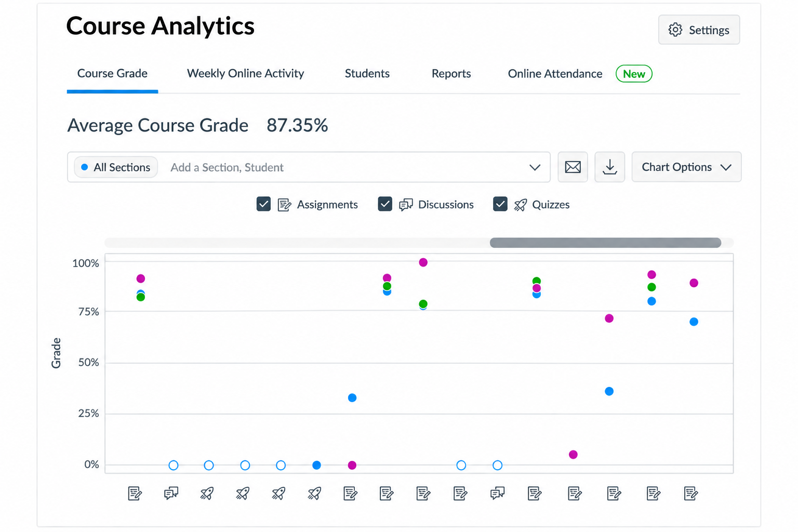Open the section and student selector chevron
Image resolution: width=798 pixels, height=532 pixels.
coord(535,167)
